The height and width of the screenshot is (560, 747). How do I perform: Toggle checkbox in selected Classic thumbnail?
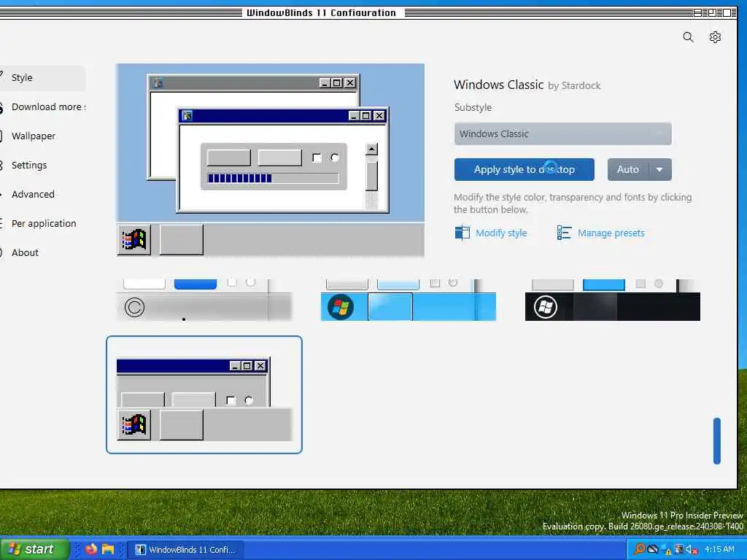[x=231, y=400]
